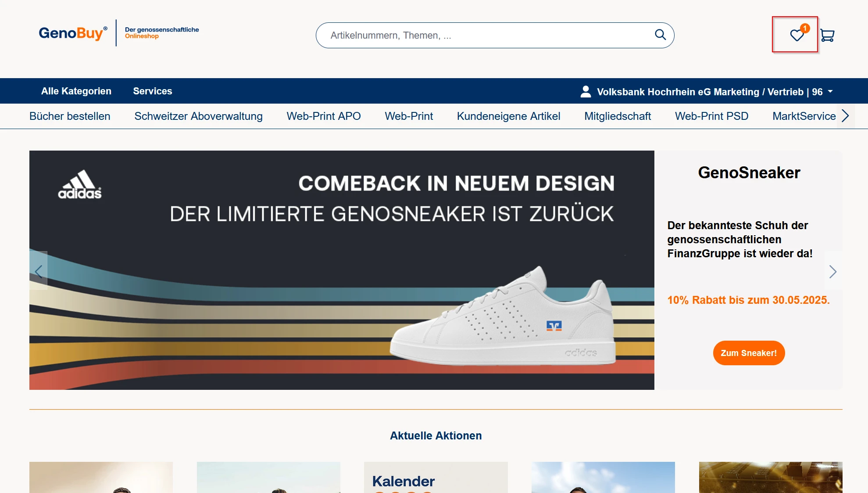868x493 pixels.
Task: Show next banner slide arrow
Action: 832,271
